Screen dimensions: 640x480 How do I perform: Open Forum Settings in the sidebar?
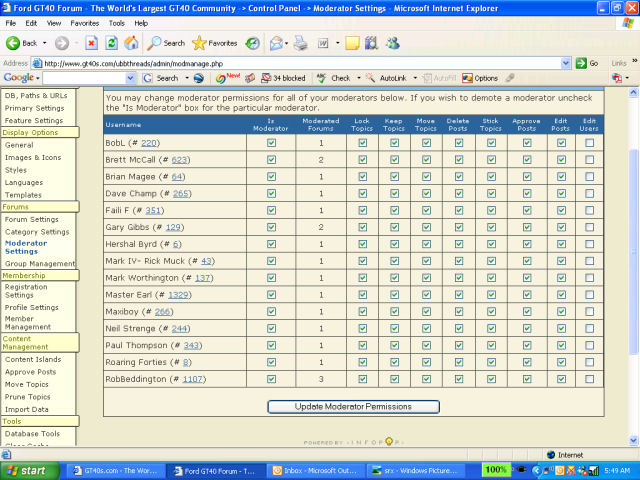tap(31, 219)
